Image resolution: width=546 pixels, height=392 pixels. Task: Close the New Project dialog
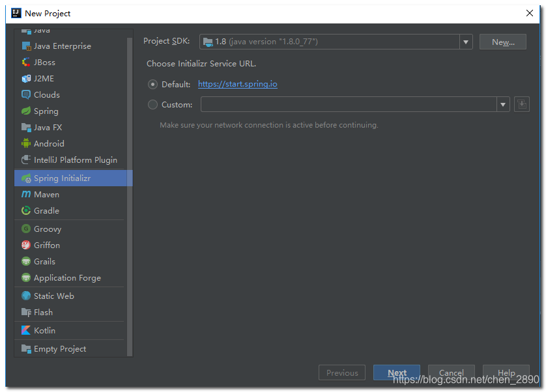530,13
